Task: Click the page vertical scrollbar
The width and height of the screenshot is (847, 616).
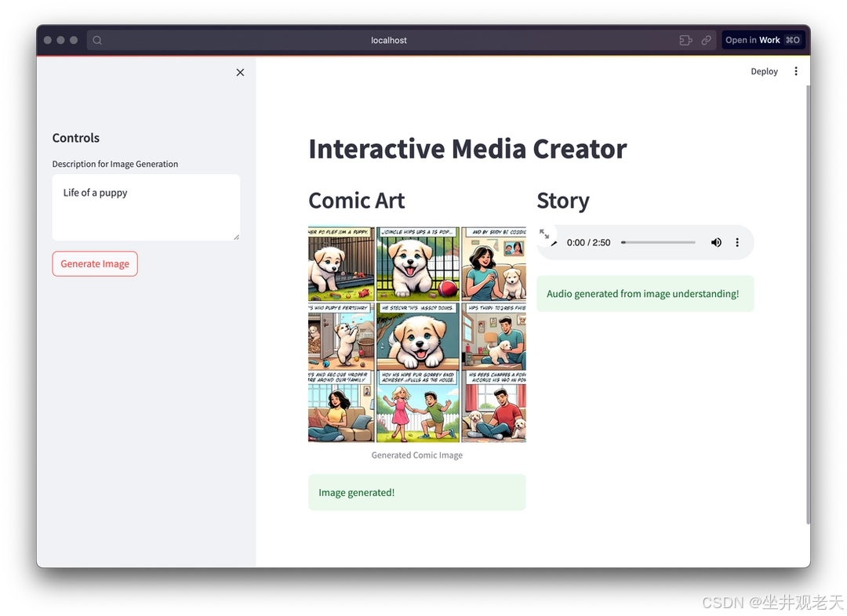Action: click(x=808, y=304)
